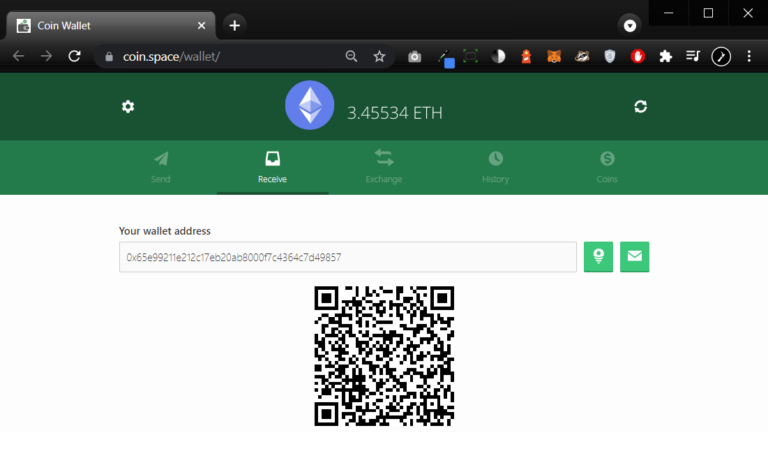Open the color picker pen extension

point(446,58)
